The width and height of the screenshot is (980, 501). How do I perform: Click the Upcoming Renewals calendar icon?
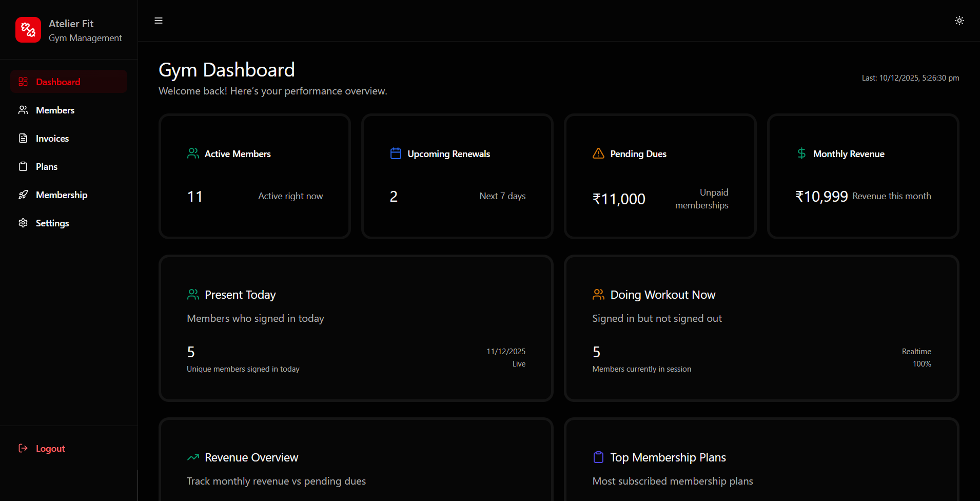pos(396,153)
